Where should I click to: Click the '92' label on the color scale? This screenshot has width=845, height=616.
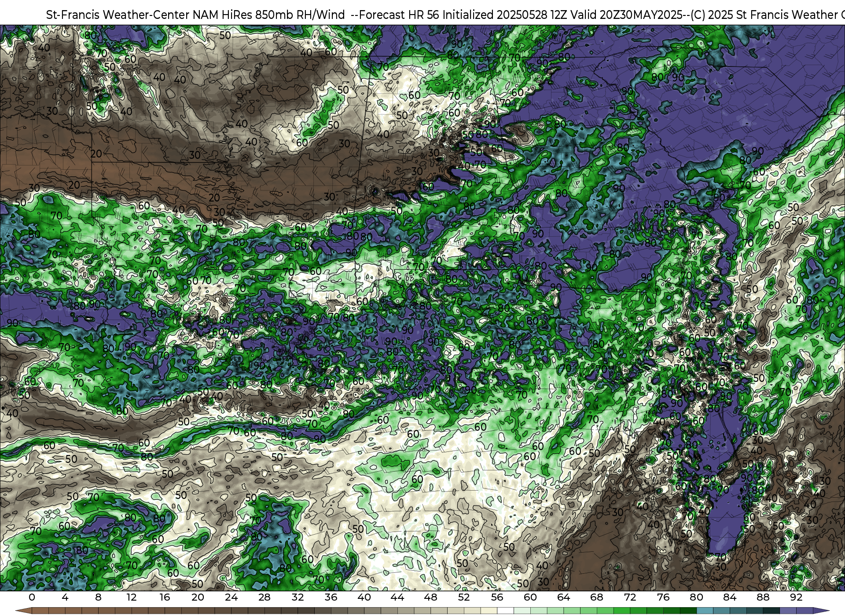point(796,597)
